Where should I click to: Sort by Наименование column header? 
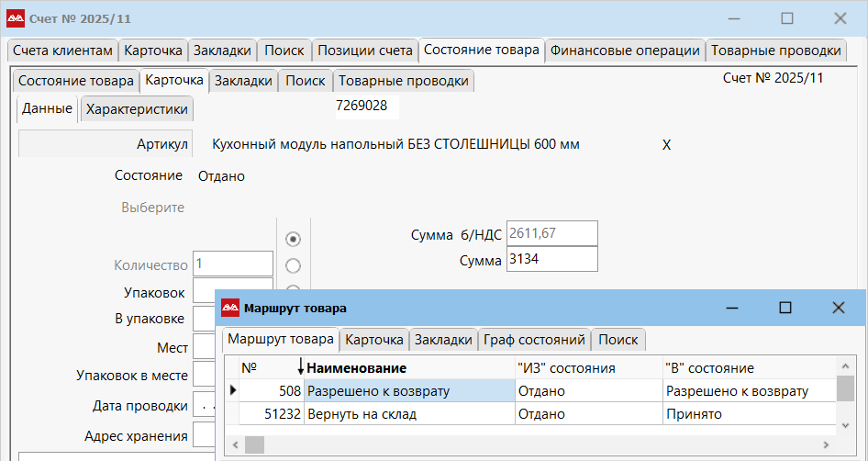[409, 368]
